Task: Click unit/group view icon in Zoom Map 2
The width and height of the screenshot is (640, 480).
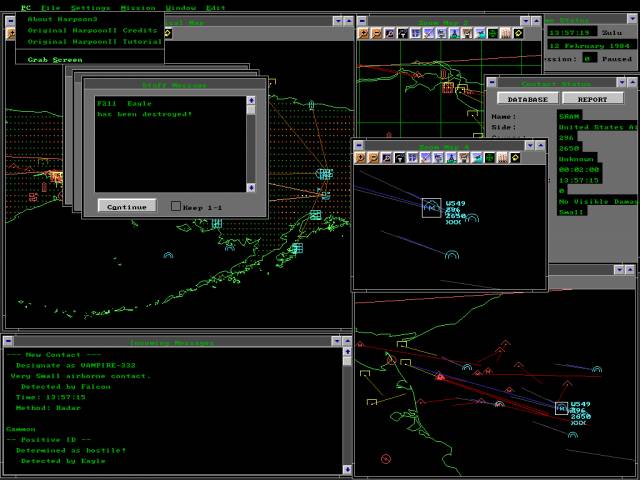Action: pyautogui.click(x=389, y=33)
